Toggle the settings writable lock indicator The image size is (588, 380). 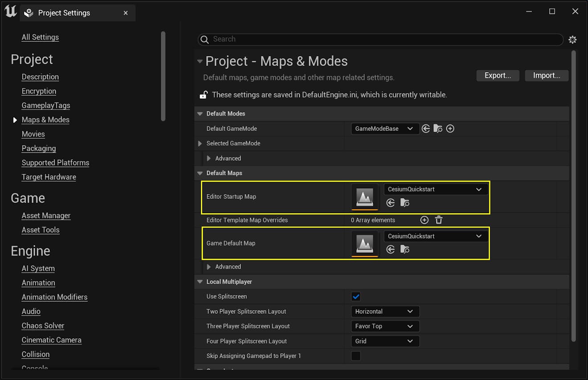coord(204,94)
